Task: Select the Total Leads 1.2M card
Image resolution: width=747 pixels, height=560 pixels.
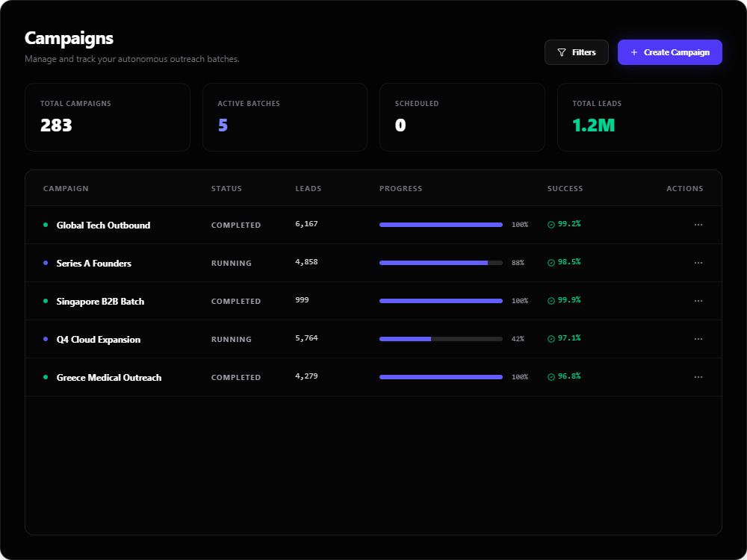Action: click(x=640, y=117)
